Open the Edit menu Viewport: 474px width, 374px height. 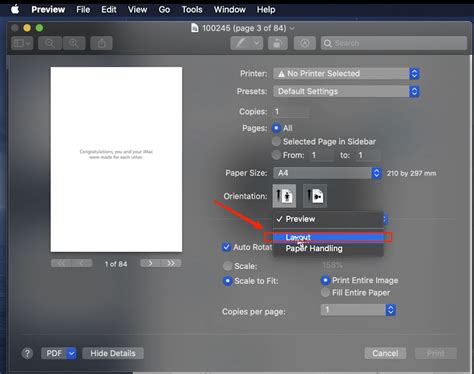109,10
